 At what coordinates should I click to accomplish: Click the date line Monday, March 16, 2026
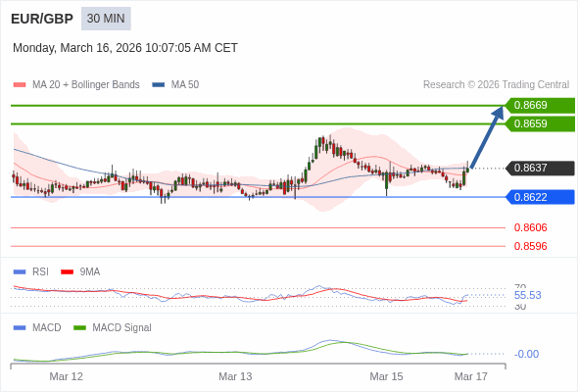[125, 48]
